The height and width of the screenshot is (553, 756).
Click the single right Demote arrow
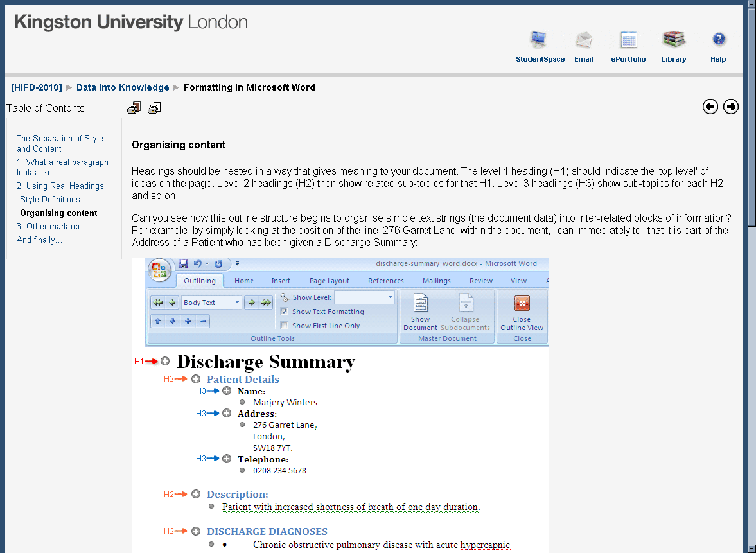point(251,303)
